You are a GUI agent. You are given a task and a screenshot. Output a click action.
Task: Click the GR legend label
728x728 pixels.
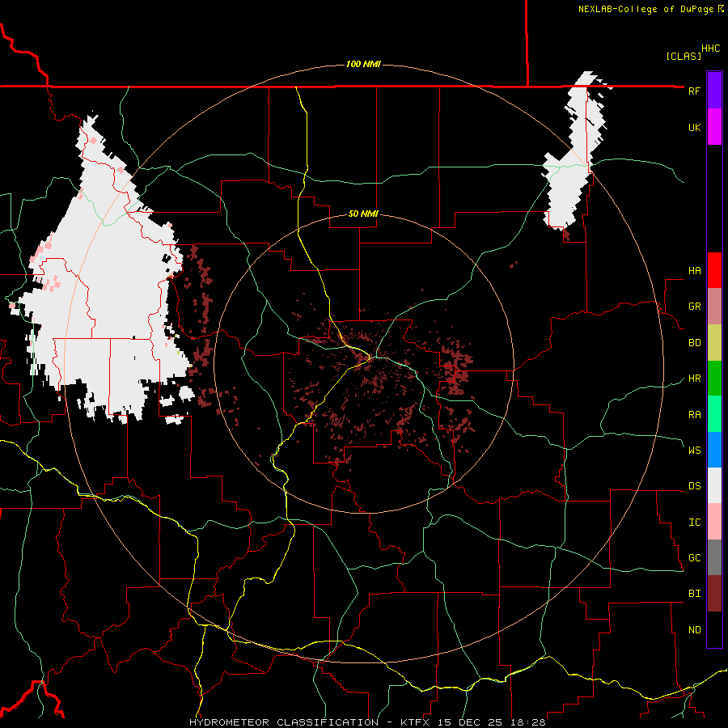point(694,307)
